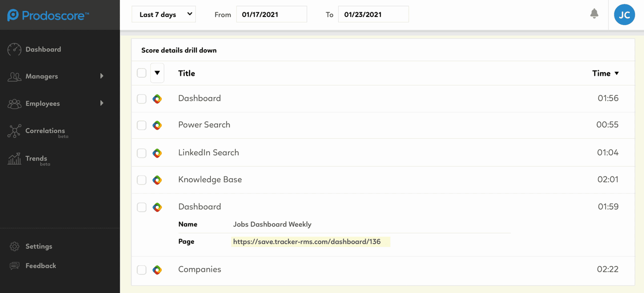Image resolution: width=644 pixels, height=293 pixels.
Task: Check the Knowledge Base row checkbox
Action: click(142, 180)
